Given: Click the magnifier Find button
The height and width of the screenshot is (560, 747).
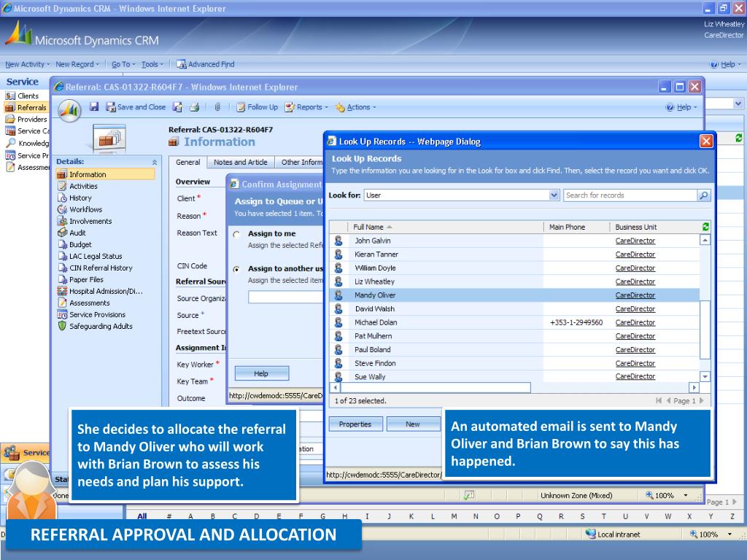Looking at the screenshot, I should point(704,195).
